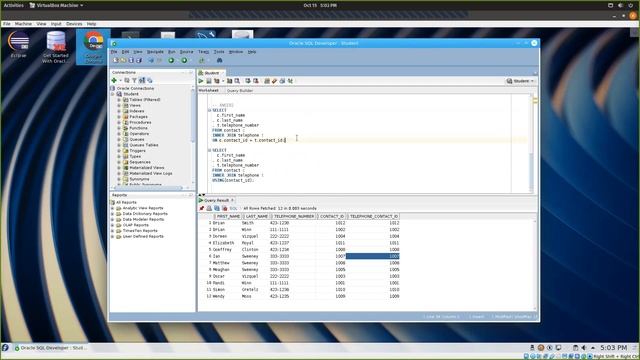Open the File menu in SQL Developer
The height and width of the screenshot is (360, 640).
click(114, 52)
